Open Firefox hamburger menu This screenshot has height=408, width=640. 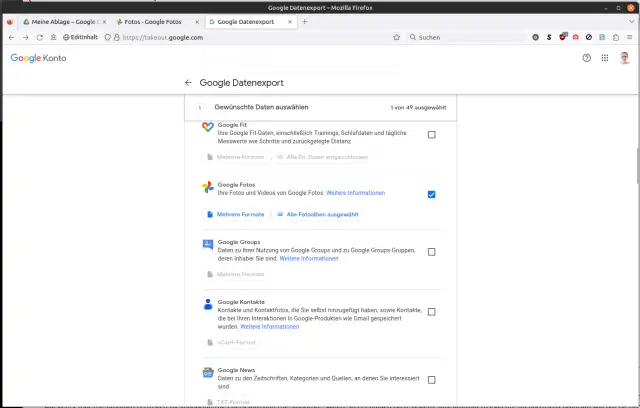pos(629,37)
